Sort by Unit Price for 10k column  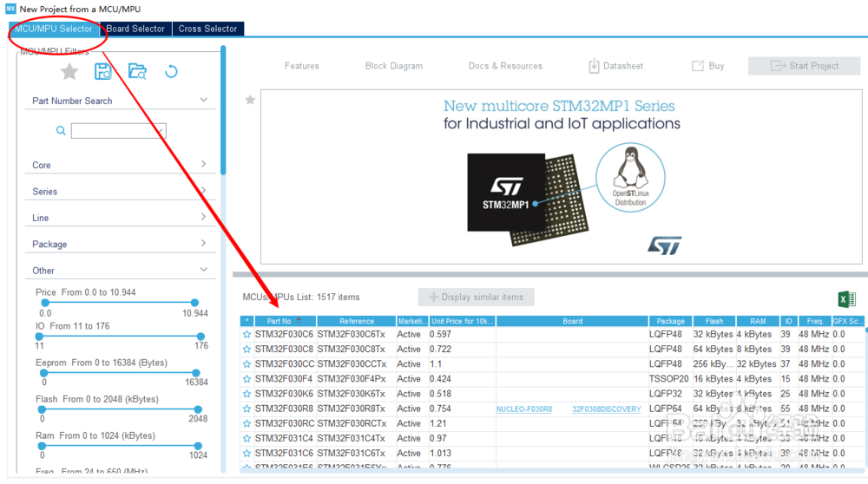[463, 321]
